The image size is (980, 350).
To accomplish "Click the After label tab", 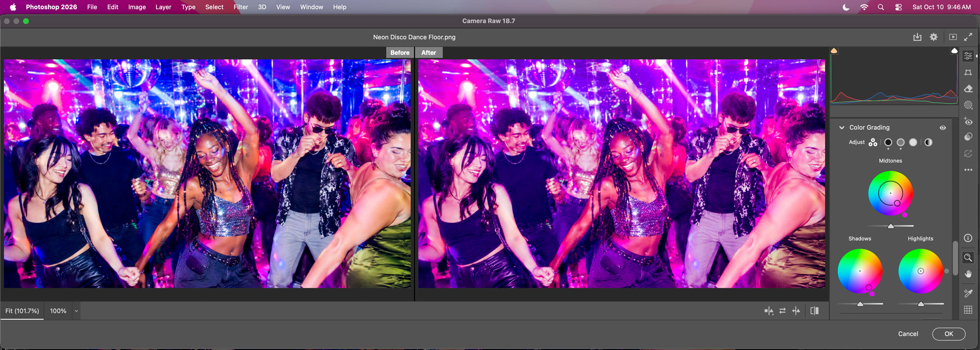I will pyautogui.click(x=429, y=53).
